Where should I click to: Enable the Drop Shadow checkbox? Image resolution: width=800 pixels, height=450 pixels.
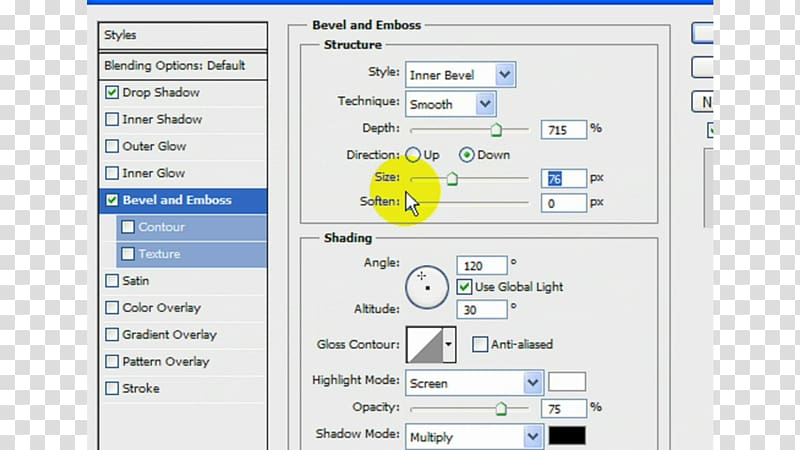click(112, 92)
